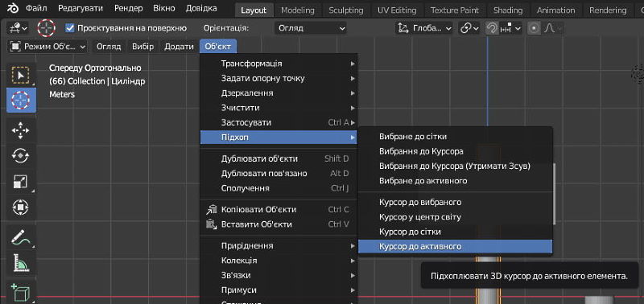Select the Measure tool
The image size is (644, 304).
pos(21,262)
